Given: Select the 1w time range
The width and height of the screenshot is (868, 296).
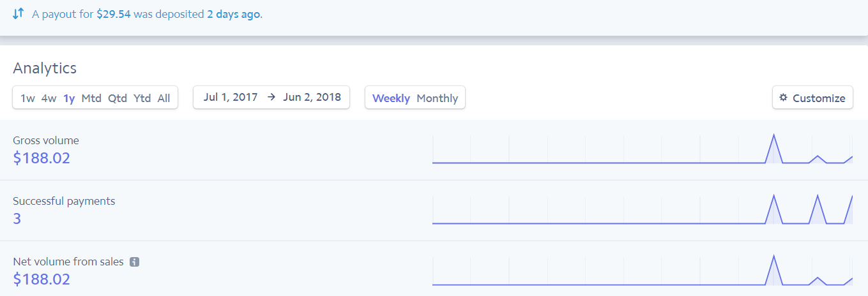Looking at the screenshot, I should pos(27,98).
